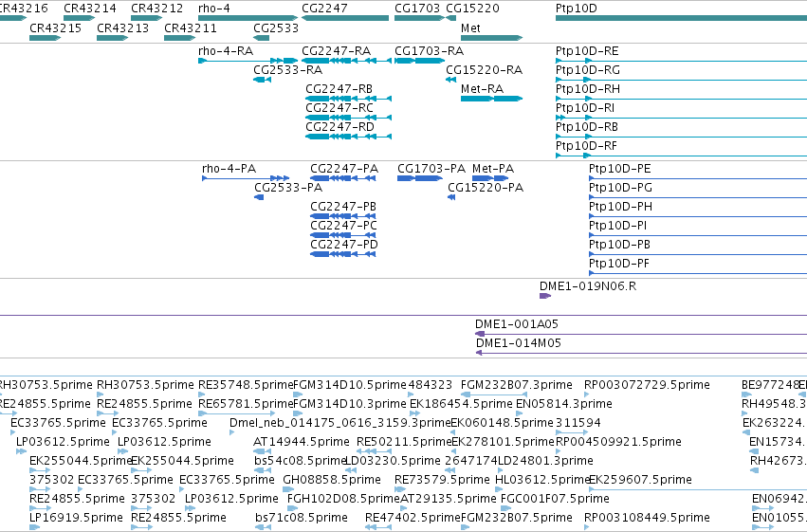This screenshot has height=532, width=807.
Task: Click the DME1-001A05 clone label
Action: 517,324
